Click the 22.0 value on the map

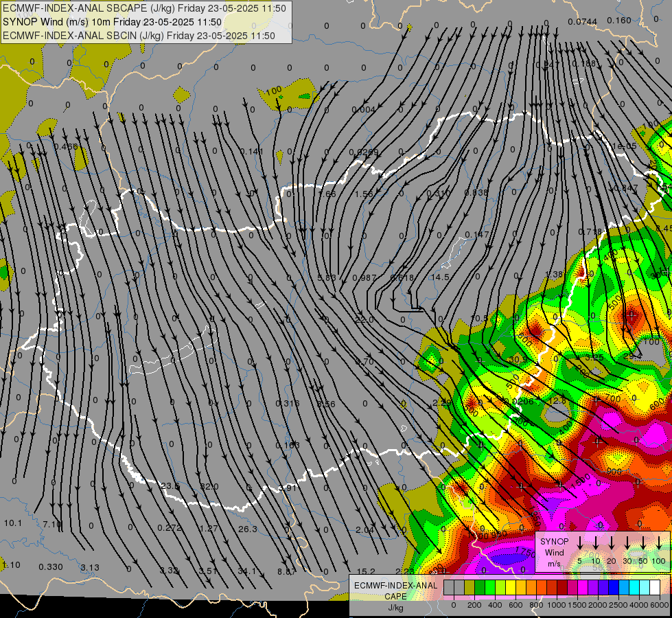[364, 319]
